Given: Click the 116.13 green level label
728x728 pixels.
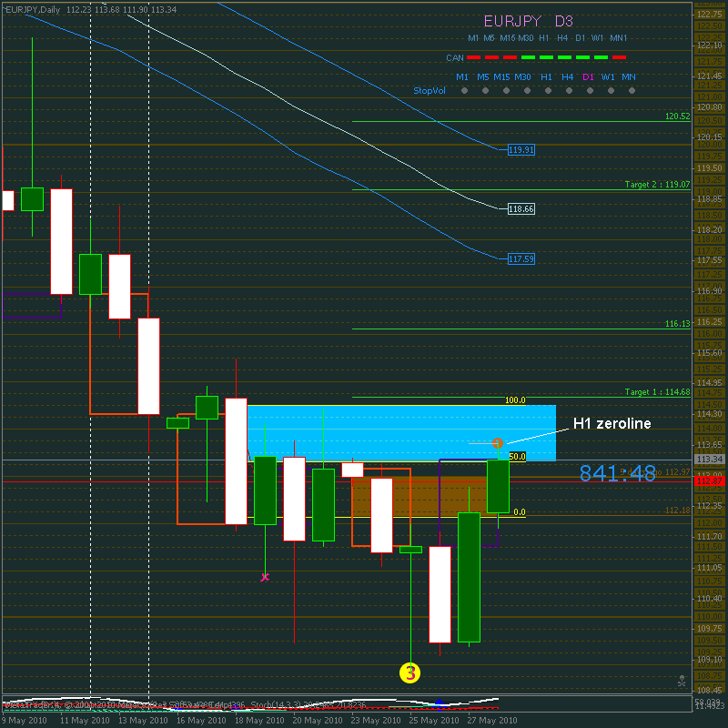Looking at the screenshot, I should (x=677, y=324).
